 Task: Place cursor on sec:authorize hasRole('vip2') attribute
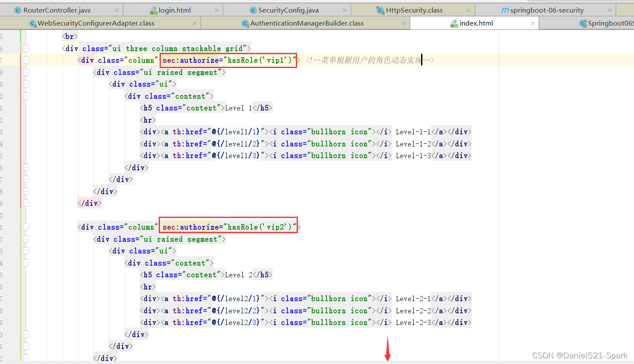(229, 227)
